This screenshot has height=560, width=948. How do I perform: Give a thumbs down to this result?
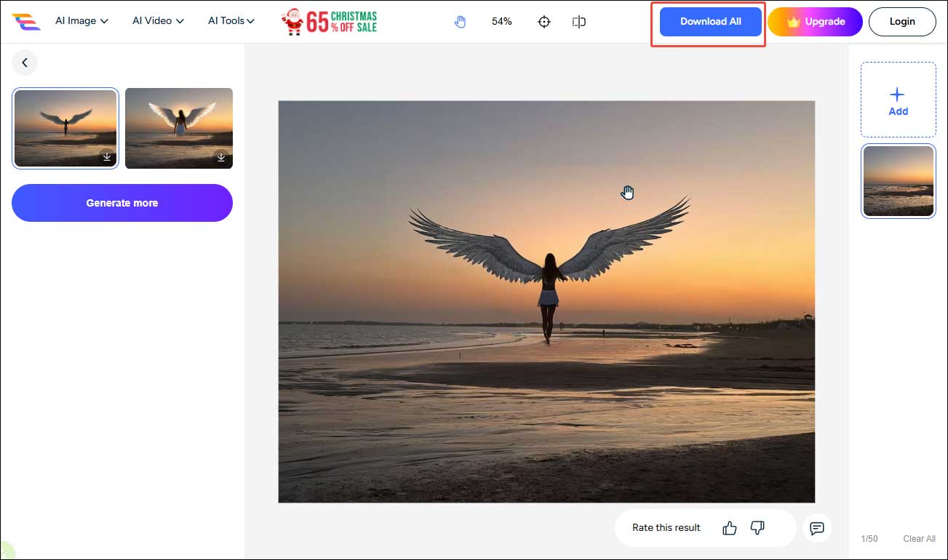pyautogui.click(x=757, y=528)
